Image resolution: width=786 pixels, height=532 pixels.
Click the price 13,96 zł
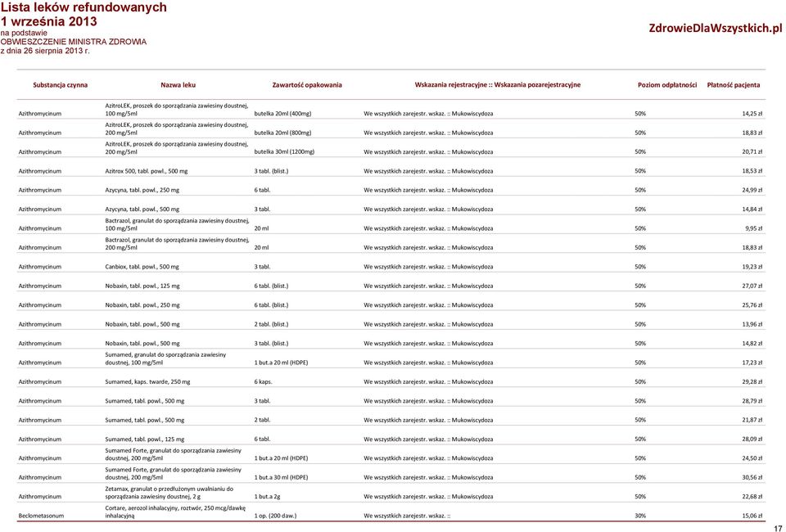pos(752,324)
